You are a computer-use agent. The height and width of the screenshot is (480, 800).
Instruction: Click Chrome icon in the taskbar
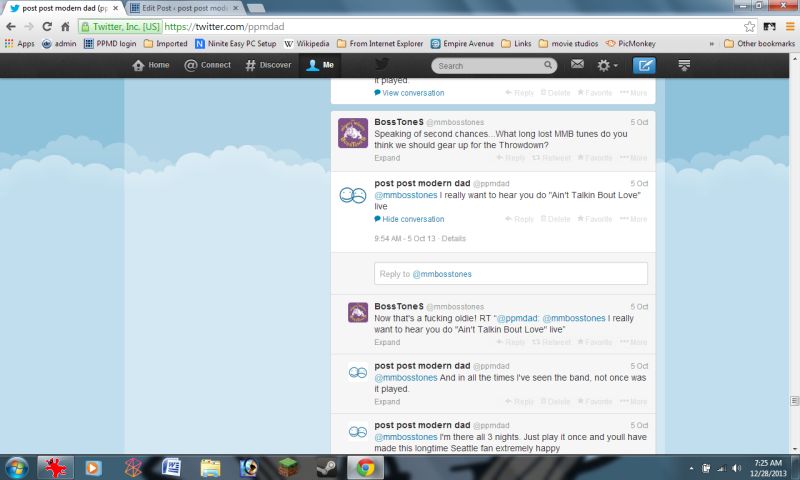point(365,468)
